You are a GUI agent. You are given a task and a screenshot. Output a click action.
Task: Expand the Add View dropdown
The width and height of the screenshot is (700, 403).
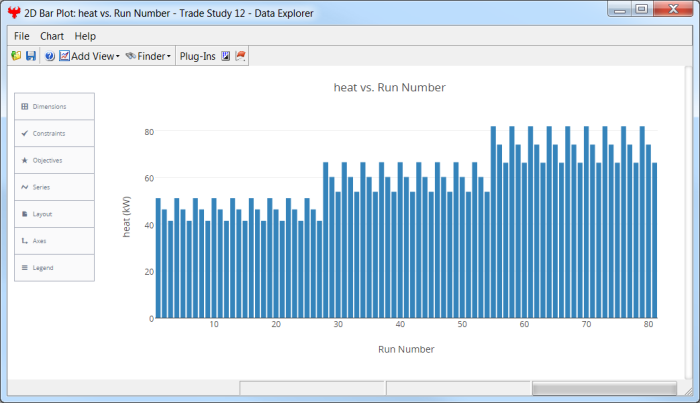click(x=90, y=56)
